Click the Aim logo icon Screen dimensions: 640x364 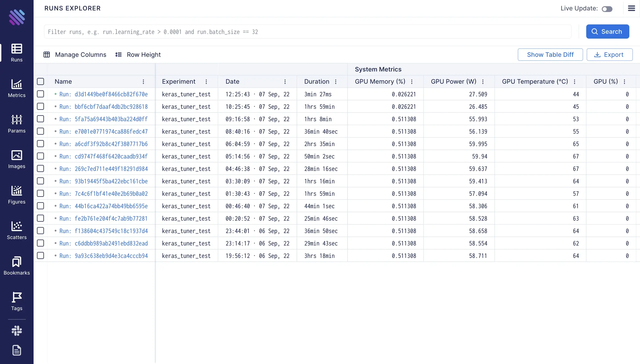[x=17, y=17]
